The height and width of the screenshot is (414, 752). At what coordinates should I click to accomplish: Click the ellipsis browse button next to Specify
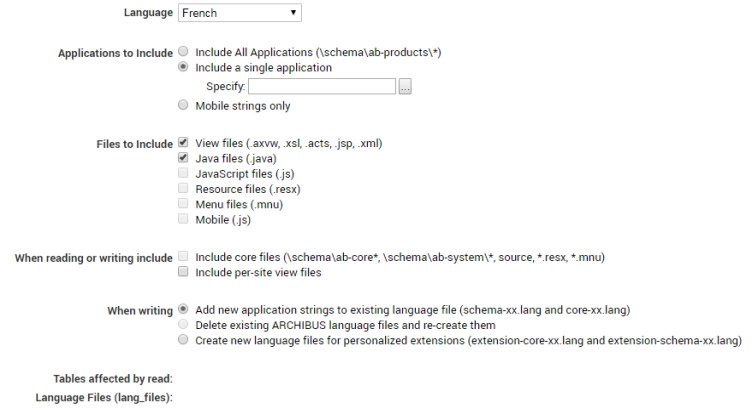click(x=405, y=87)
